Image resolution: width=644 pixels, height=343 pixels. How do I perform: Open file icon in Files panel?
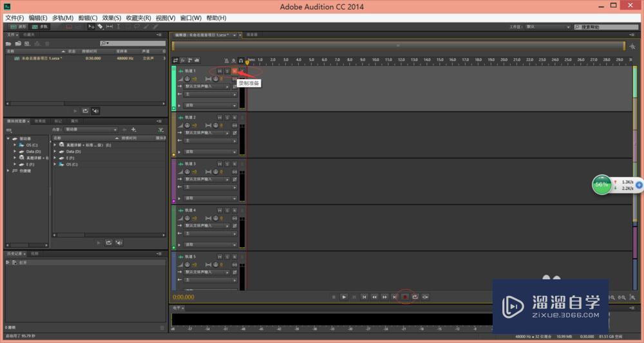[x=8, y=44]
